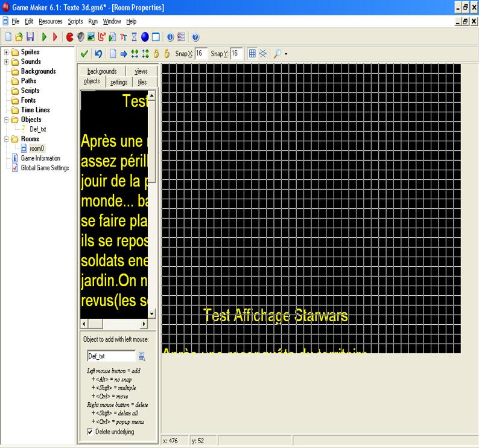Open help contents icon

point(195,37)
